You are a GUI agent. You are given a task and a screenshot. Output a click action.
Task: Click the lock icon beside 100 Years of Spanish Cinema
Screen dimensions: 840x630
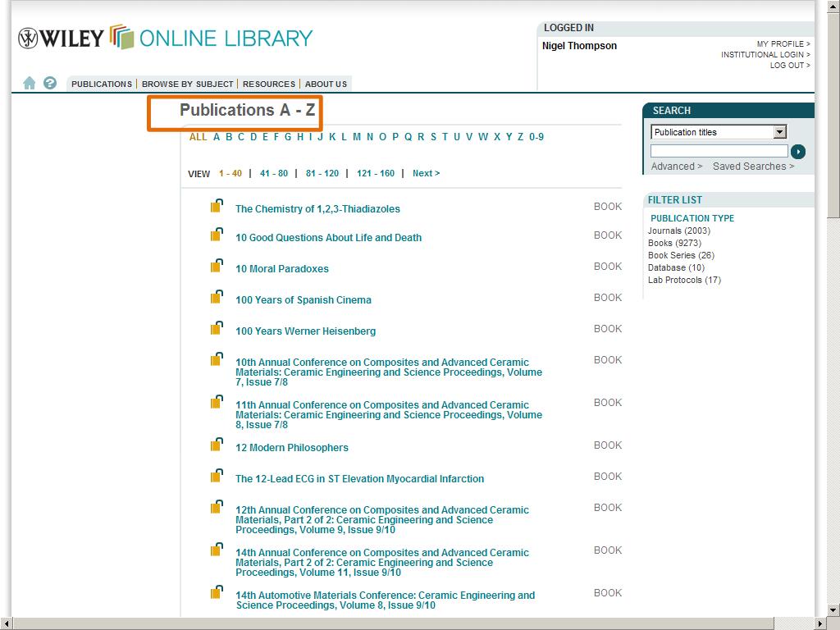coord(217,297)
